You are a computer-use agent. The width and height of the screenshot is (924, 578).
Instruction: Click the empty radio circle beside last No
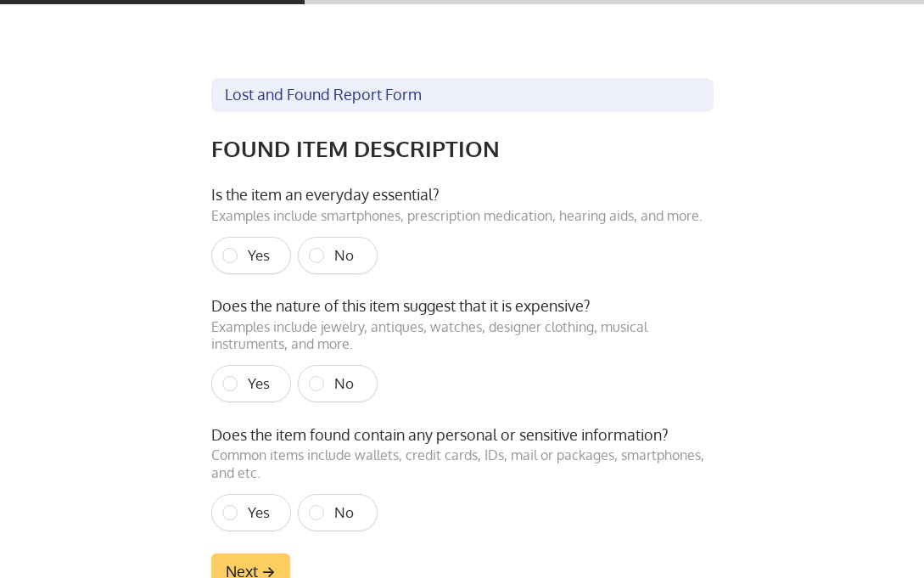pyautogui.click(x=316, y=513)
